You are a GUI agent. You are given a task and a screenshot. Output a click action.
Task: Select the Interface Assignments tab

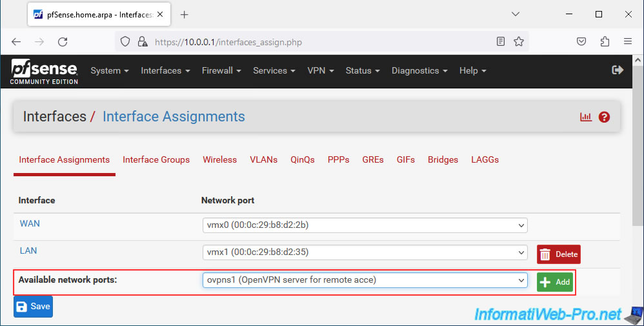click(x=64, y=160)
